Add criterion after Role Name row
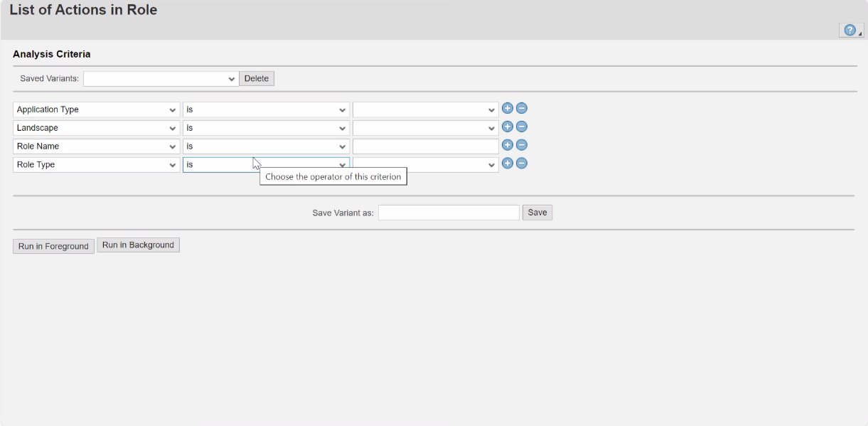This screenshot has height=426, width=868. click(x=508, y=145)
